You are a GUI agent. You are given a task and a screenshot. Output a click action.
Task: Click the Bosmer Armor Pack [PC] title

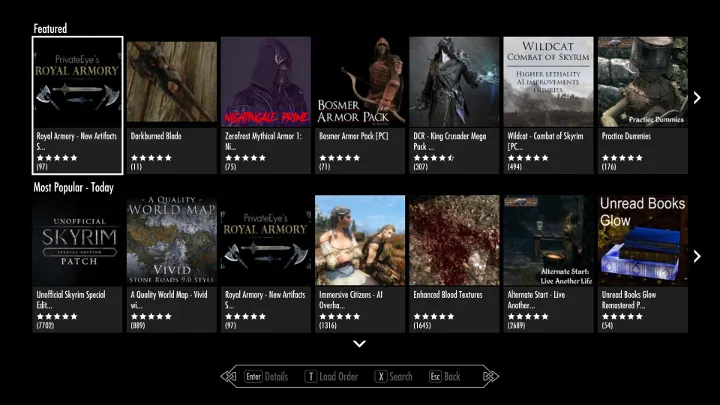(x=354, y=136)
